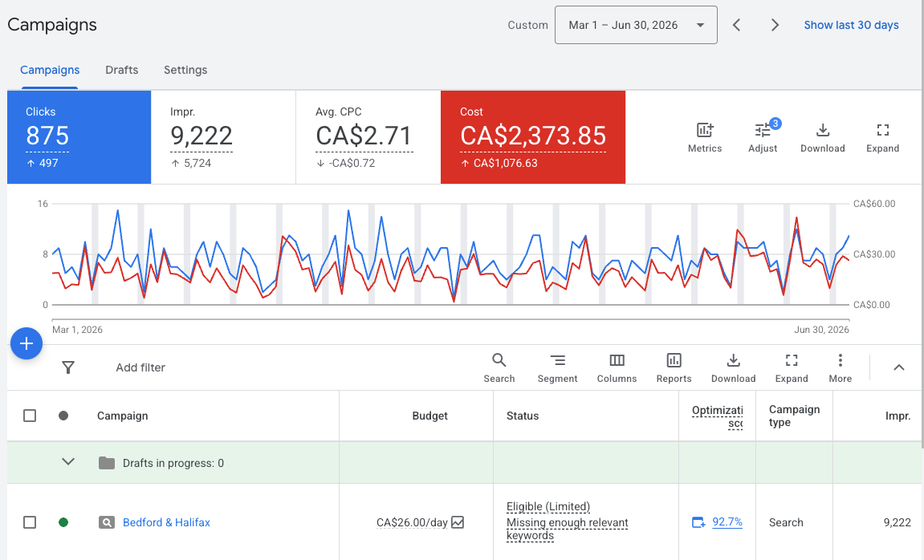Open the Avg. CPC metric tile
The height and width of the screenshot is (560, 924).
coord(368,137)
